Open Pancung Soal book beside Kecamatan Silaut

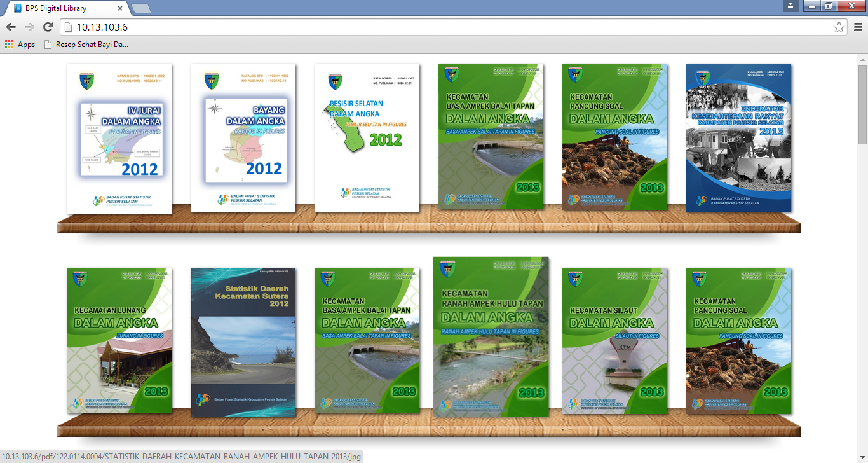click(738, 340)
